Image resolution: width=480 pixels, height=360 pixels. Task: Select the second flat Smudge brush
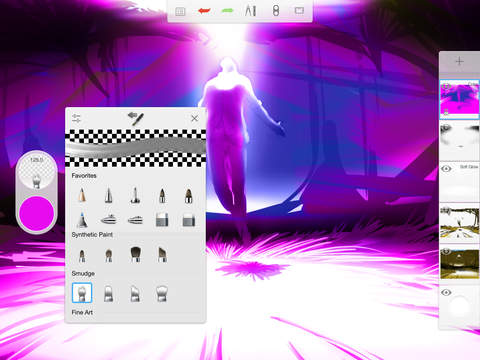coord(108,294)
